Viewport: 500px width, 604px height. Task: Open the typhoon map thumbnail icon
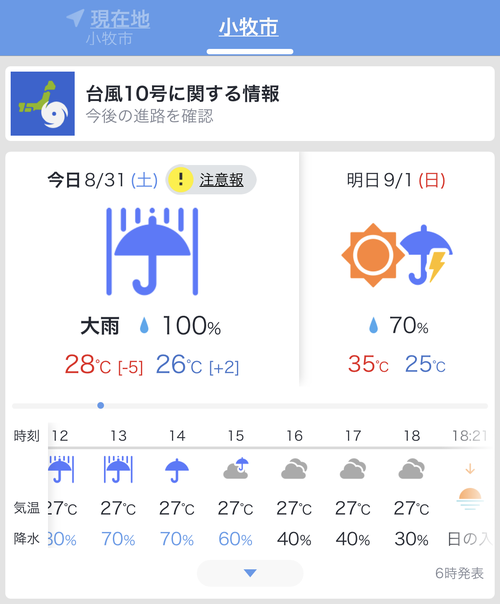pos(43,103)
